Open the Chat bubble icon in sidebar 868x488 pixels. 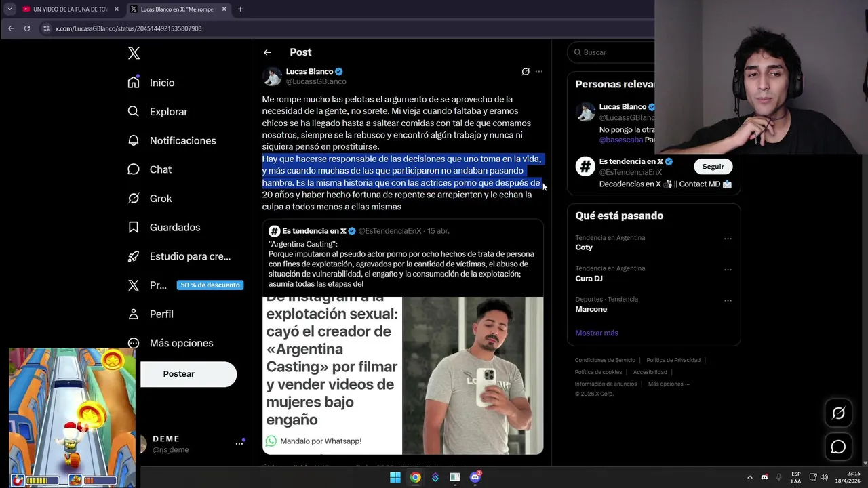coord(134,169)
